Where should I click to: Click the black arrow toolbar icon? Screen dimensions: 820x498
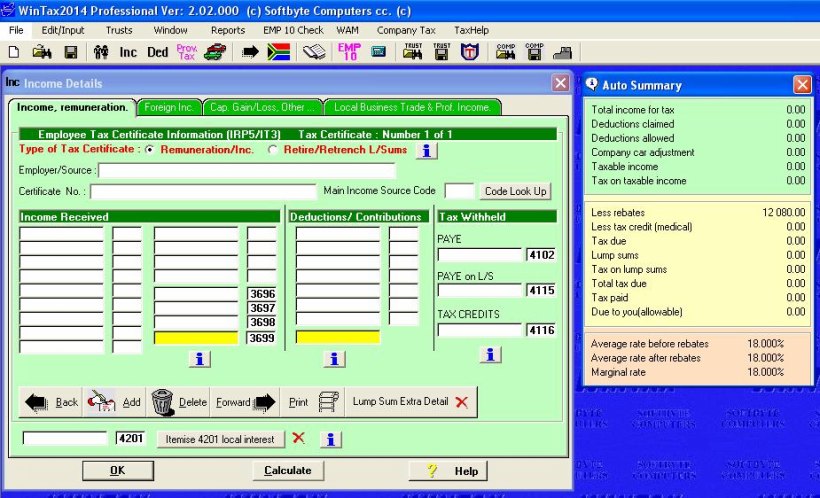[x=250, y=52]
